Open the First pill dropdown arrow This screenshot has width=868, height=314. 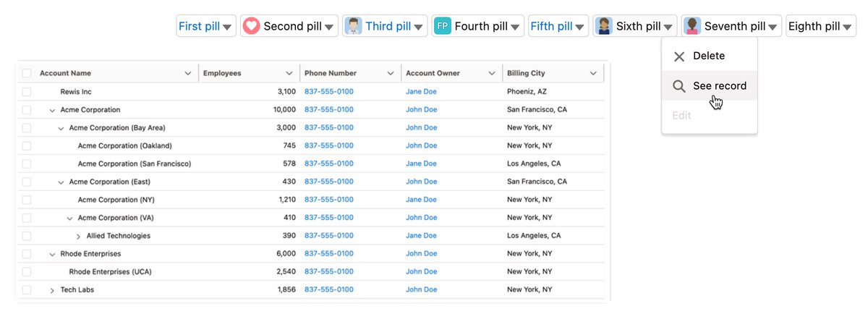point(228,27)
